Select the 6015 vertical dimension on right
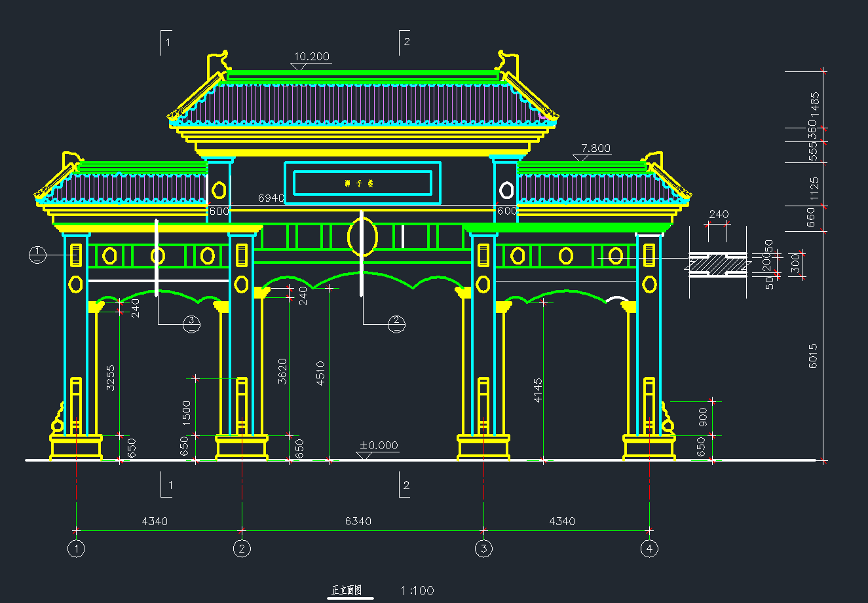 [813, 356]
